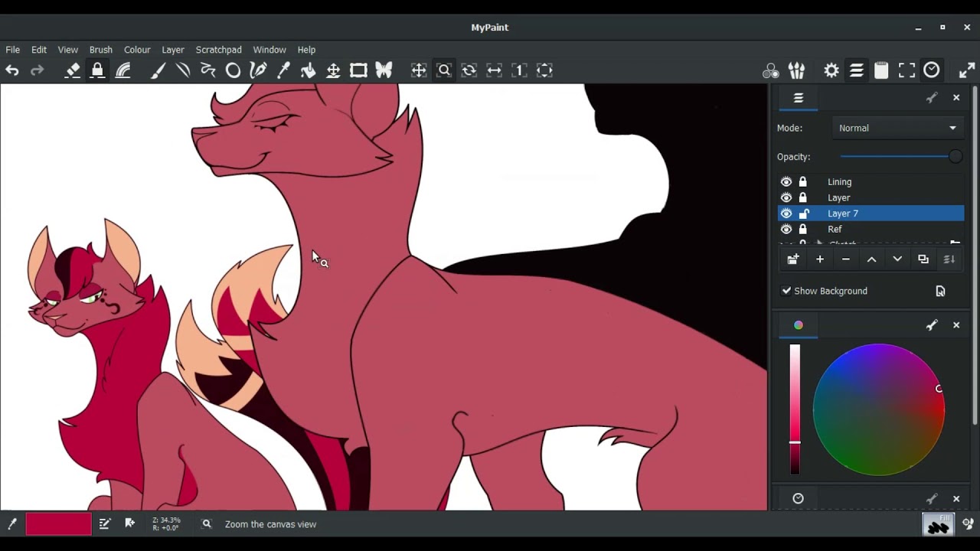The image size is (980, 551).
Task: Toggle the Lock Alpha mode
Action: 97,70
